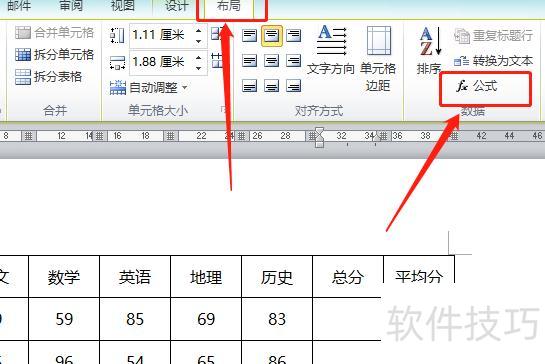Screen dimensions: 545x364
Task: Increase column width with the up stepper arrow
Action: tap(198, 57)
